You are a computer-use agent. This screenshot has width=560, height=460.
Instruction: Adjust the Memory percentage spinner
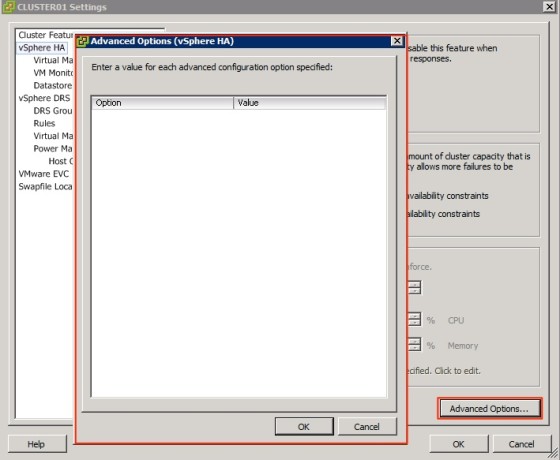pos(414,344)
